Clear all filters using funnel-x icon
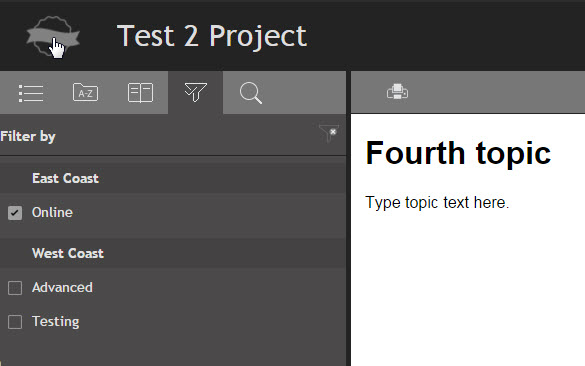This screenshot has height=366, width=585. (329, 133)
